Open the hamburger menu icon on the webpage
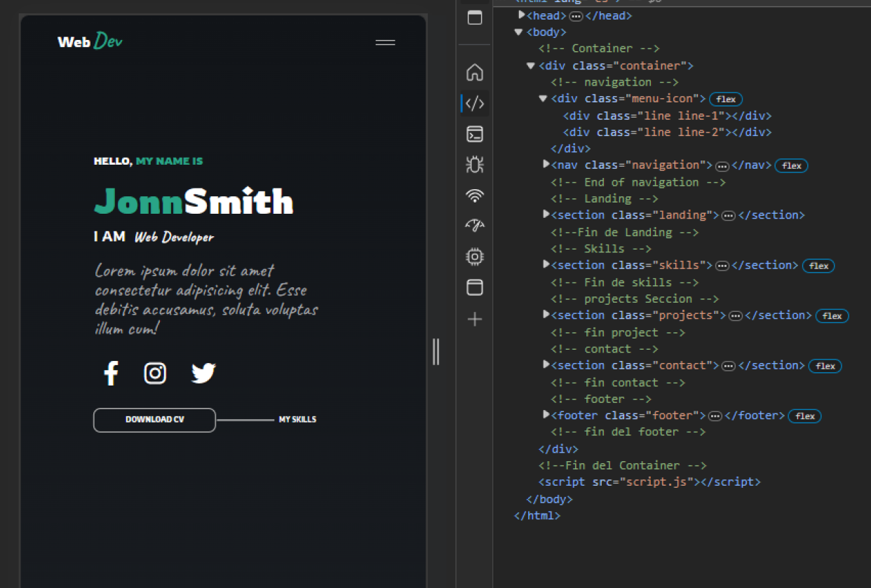 (385, 42)
